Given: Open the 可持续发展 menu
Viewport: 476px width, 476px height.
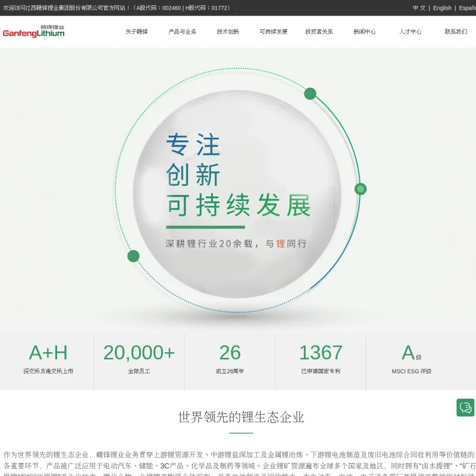Looking at the screenshot, I should [x=274, y=32].
